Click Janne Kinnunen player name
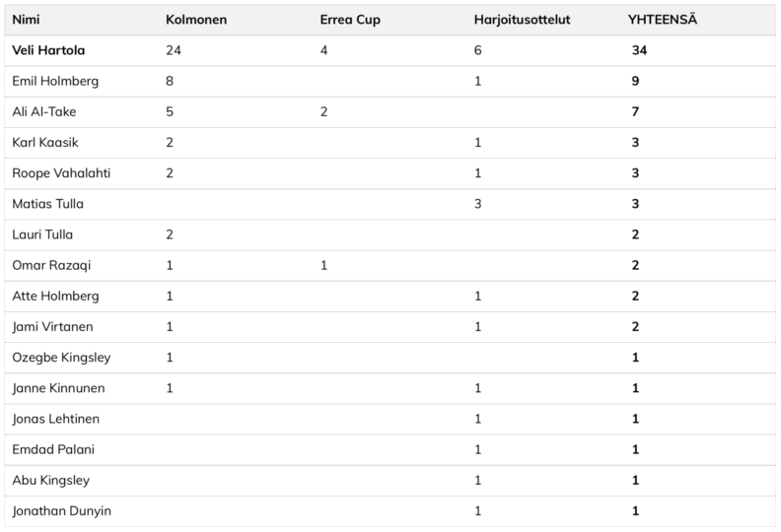781x532 pixels. 58,388
